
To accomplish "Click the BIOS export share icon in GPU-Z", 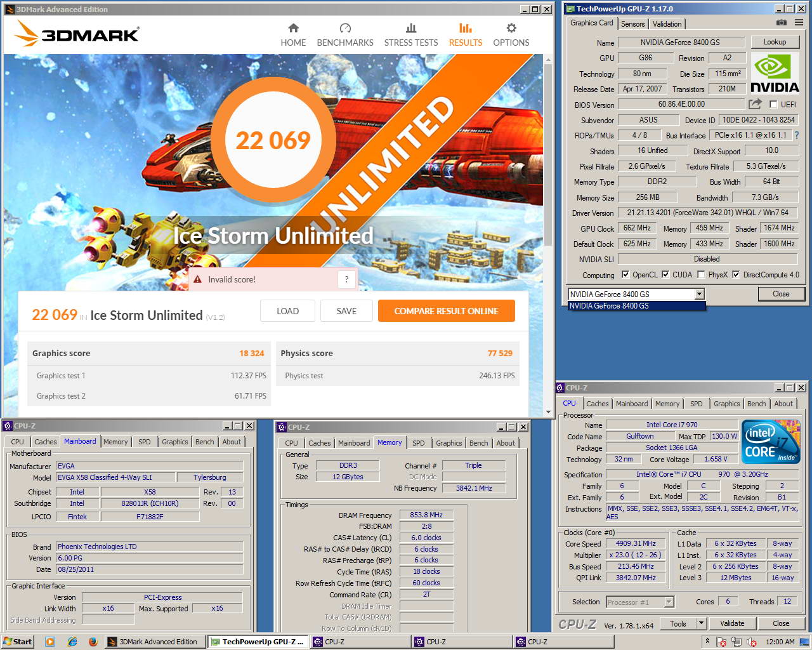I will coord(755,103).
